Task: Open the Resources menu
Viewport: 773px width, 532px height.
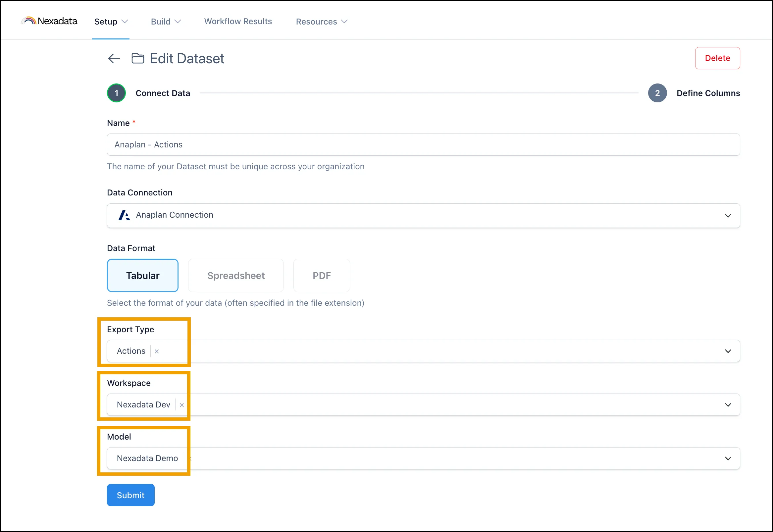Action: [322, 22]
